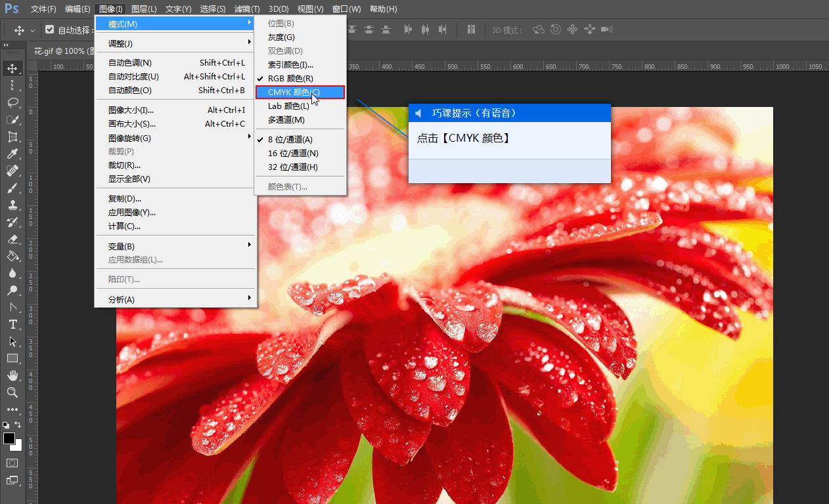Select the Path Selection tool
Image resolution: width=829 pixels, height=504 pixels.
(x=12, y=341)
